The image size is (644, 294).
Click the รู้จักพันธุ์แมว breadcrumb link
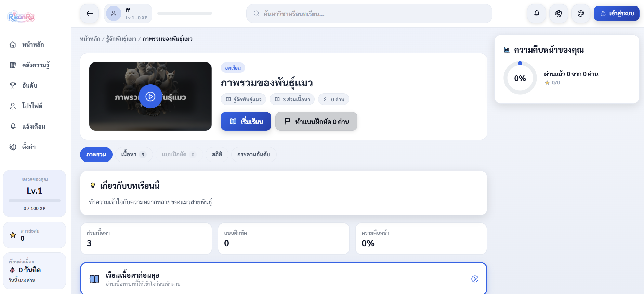point(121,39)
